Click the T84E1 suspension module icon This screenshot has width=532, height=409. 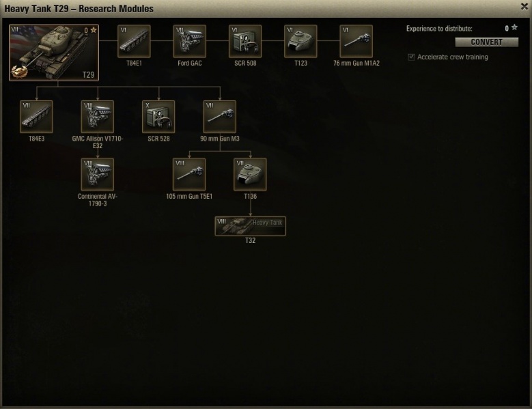(x=134, y=41)
